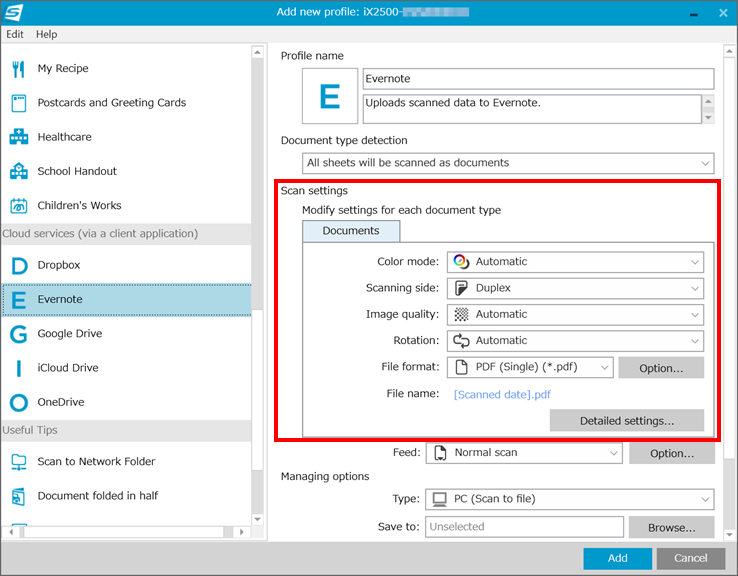Screen dimensions: 738x576
Task: Click the Rotation arrows icon
Action: 461,341
